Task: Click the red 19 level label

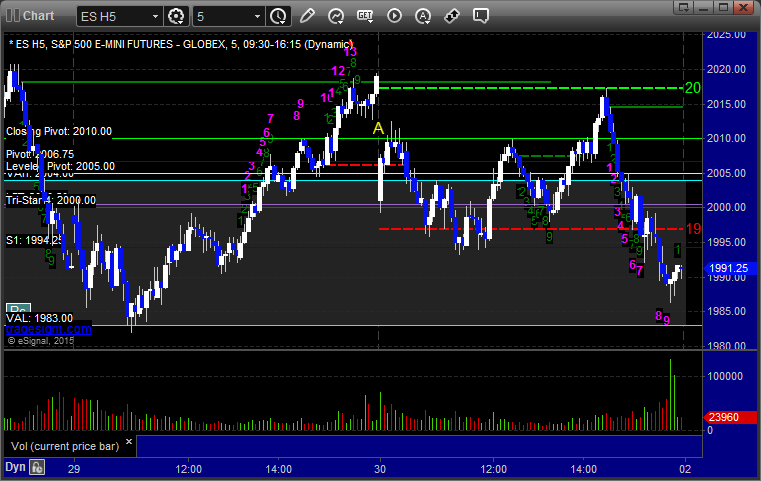Action: click(694, 229)
